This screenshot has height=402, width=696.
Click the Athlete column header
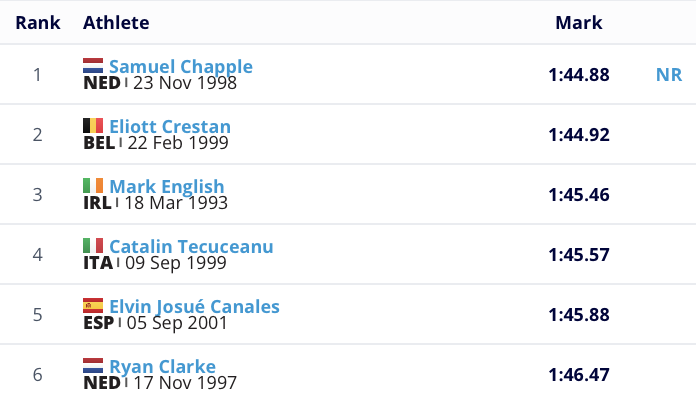[116, 22]
